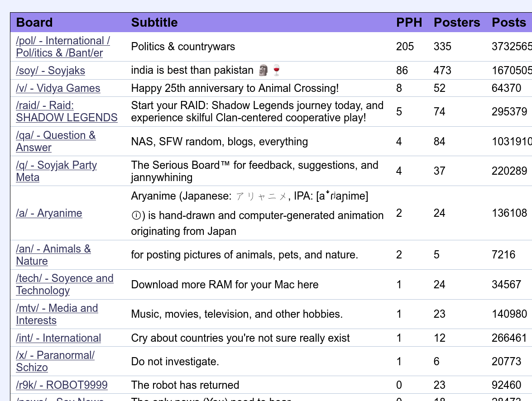The image size is (532, 401).
Task: Open the /int/ International board
Action: (58, 338)
